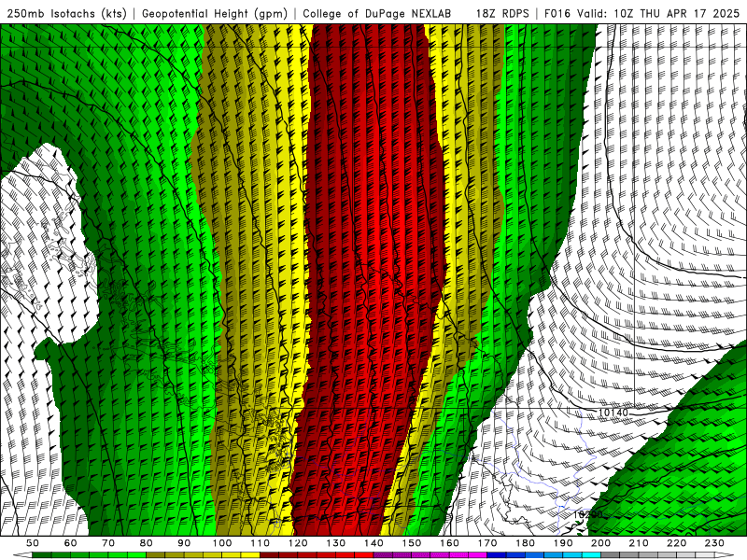Click the bright yellow swatch just before 110

pyautogui.click(x=250, y=555)
